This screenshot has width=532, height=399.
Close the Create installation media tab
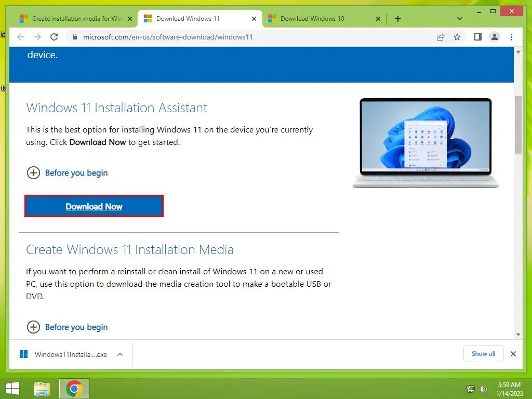[x=129, y=19]
